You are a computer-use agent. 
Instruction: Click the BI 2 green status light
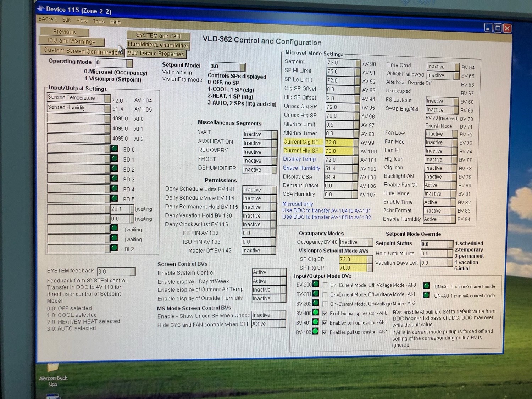point(114,248)
